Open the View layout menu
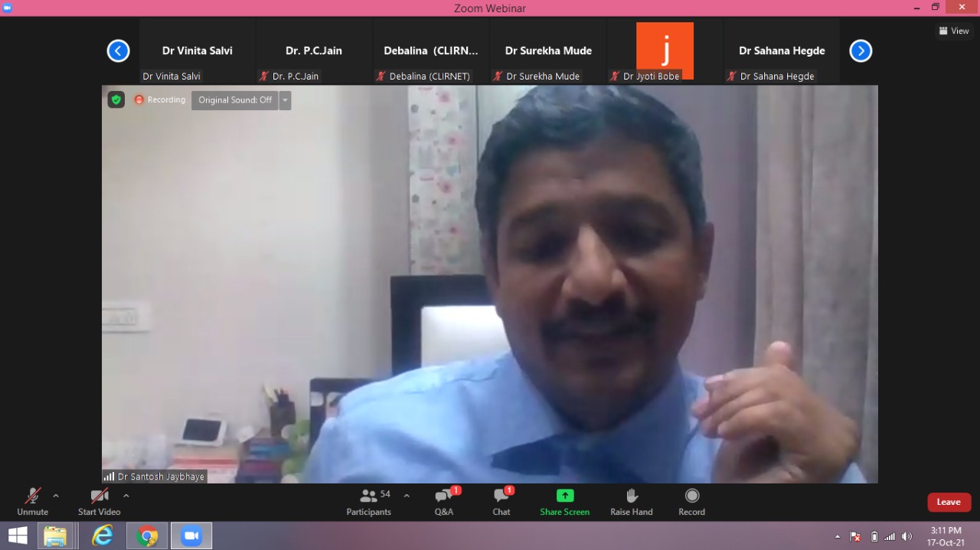This screenshot has width=980, height=550. click(954, 31)
